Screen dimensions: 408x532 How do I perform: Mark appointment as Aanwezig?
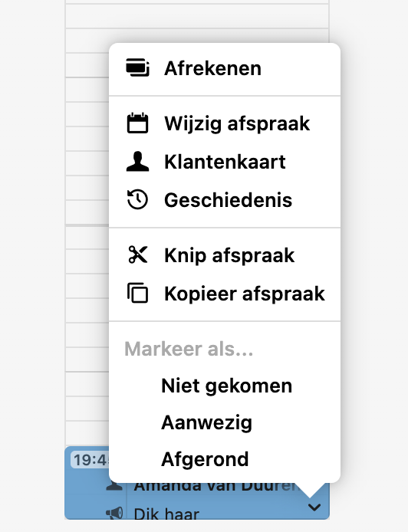point(207,422)
